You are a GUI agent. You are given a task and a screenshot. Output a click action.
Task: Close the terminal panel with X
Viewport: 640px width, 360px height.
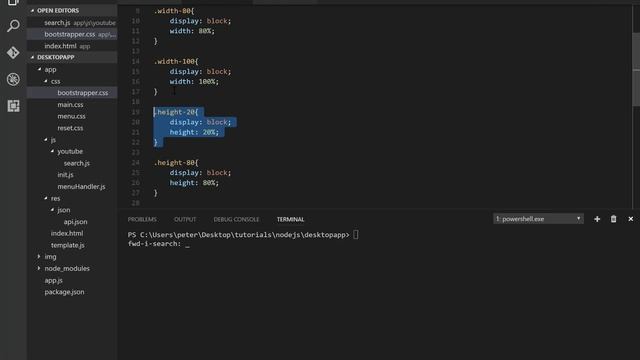coord(631,219)
